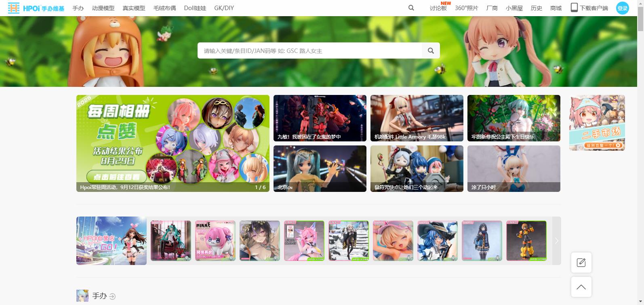
Task: Open the 手办 menu in navigation bar
Action: coord(78,8)
